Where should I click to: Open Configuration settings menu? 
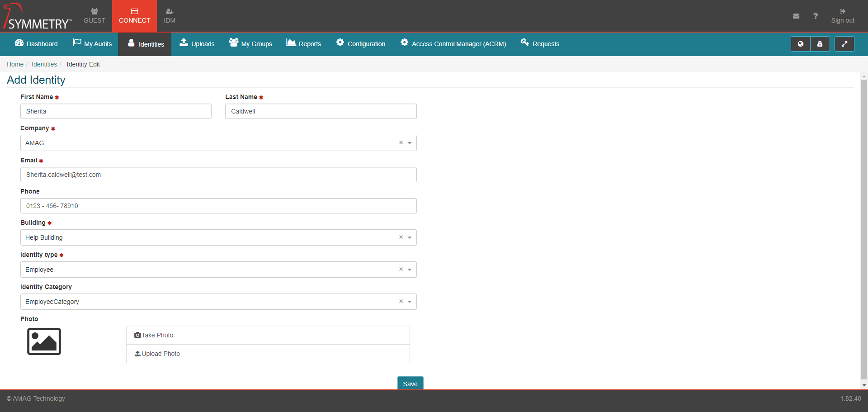coord(360,44)
